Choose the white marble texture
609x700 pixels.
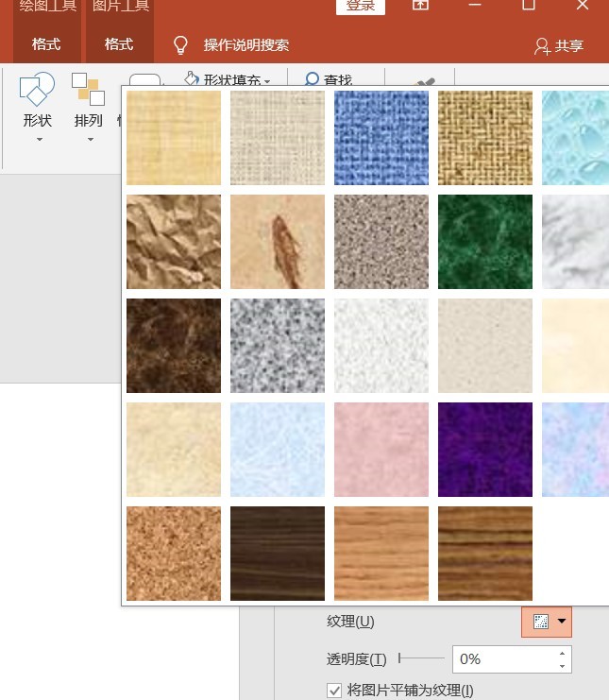[576, 242]
